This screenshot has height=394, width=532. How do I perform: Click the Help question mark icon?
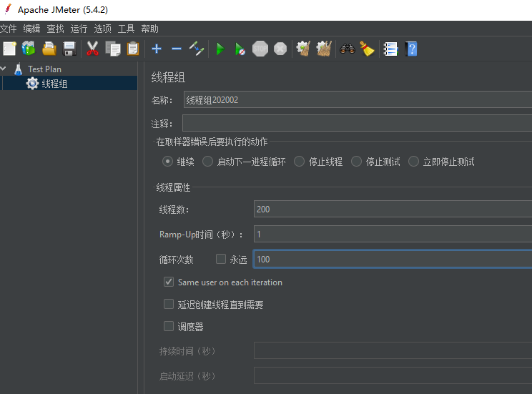click(411, 49)
